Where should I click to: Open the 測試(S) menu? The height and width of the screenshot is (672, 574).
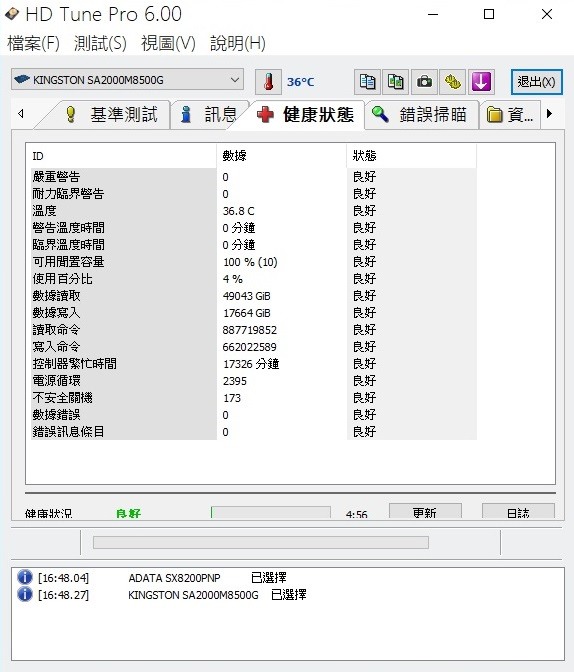[x=100, y=43]
